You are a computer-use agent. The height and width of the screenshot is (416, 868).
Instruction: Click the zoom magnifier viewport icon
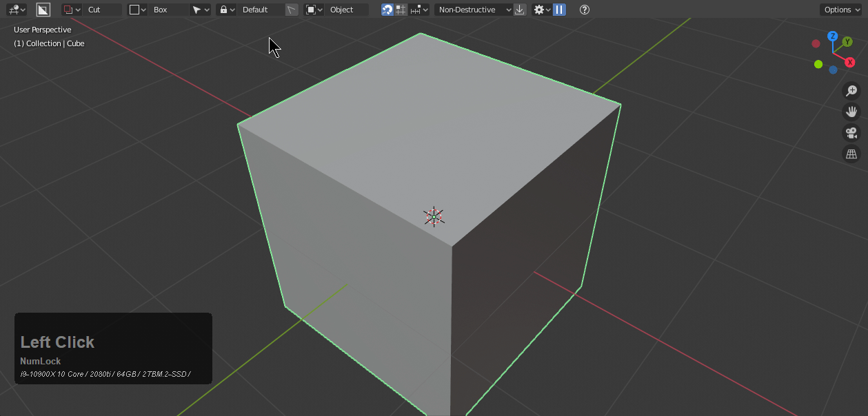851,91
